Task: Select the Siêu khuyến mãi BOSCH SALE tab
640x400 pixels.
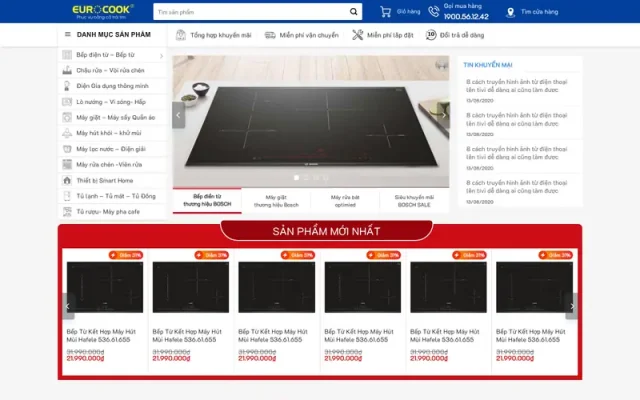Action: [414, 201]
